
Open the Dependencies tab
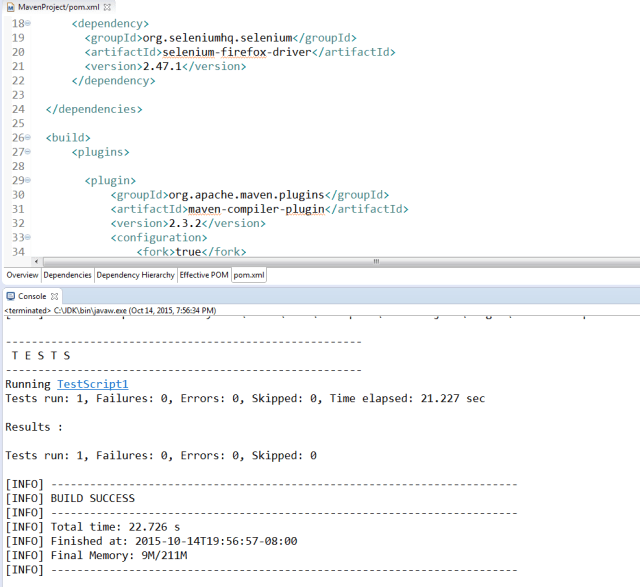[x=68, y=275]
